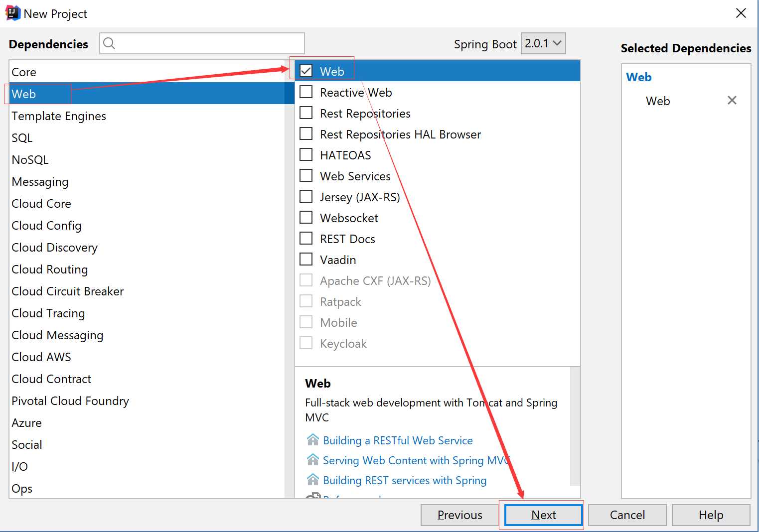Screen dimensions: 759x532
Task: Open the Social category
Action: pos(147,445)
